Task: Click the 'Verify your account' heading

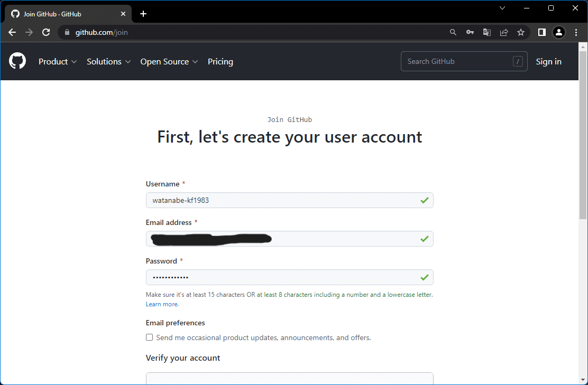Action: pyautogui.click(x=183, y=358)
